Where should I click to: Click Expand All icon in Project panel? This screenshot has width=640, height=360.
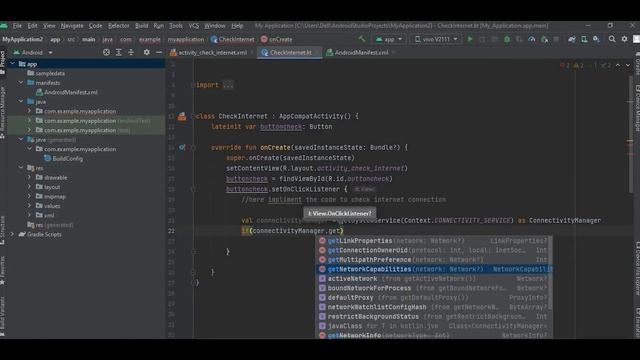pos(119,52)
